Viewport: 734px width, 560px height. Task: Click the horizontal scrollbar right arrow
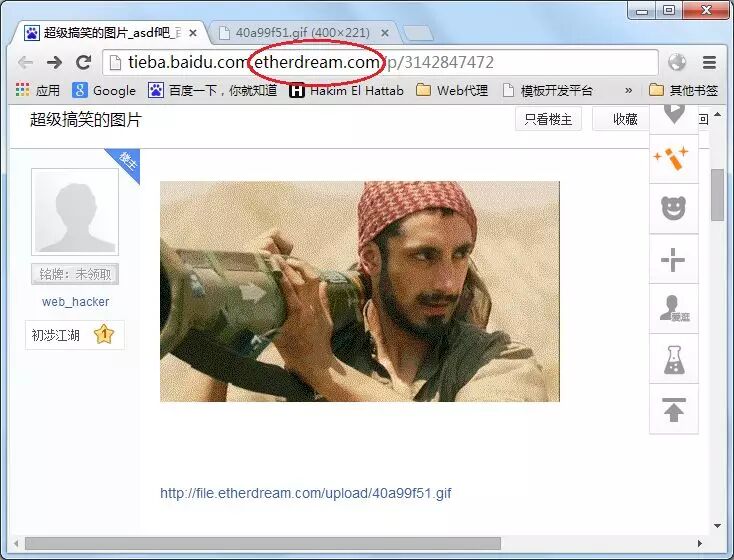[x=700, y=544]
